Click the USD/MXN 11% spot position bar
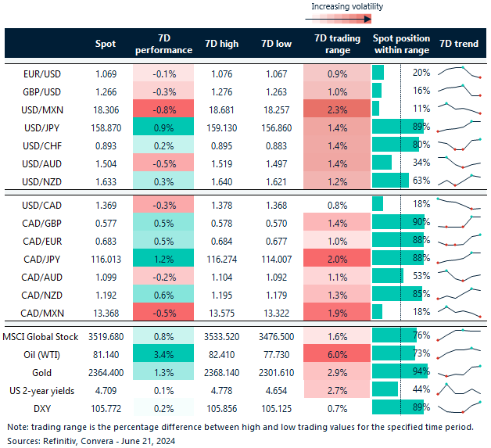The width and height of the screenshot is (491, 448). point(376,108)
